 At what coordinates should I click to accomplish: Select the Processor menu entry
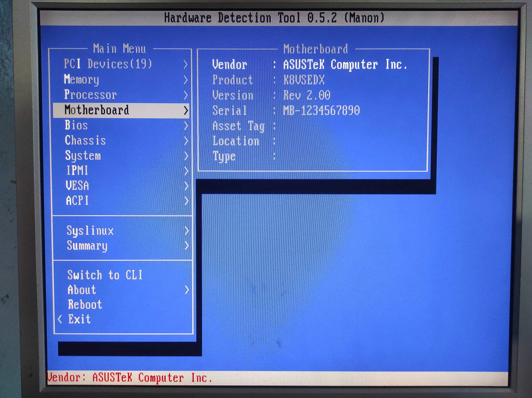click(x=121, y=95)
